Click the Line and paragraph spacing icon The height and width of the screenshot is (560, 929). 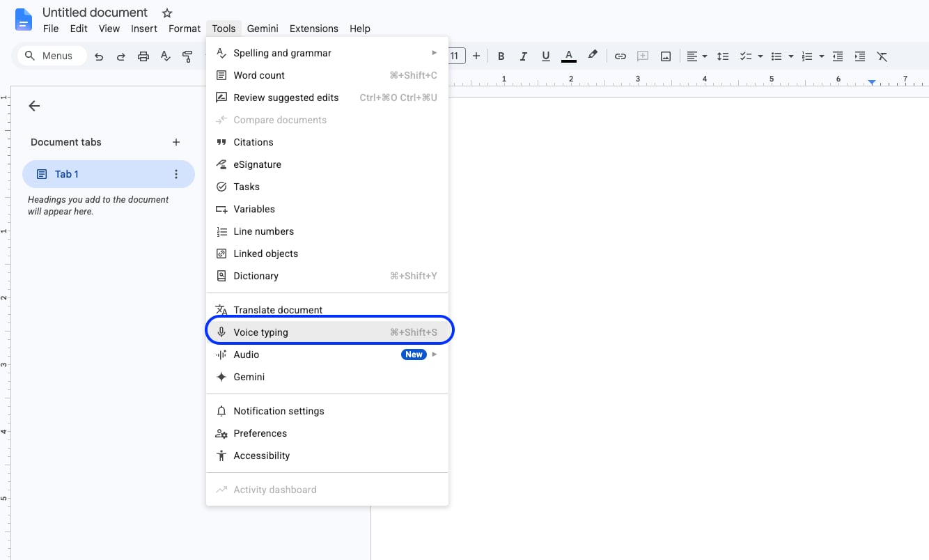[723, 56]
